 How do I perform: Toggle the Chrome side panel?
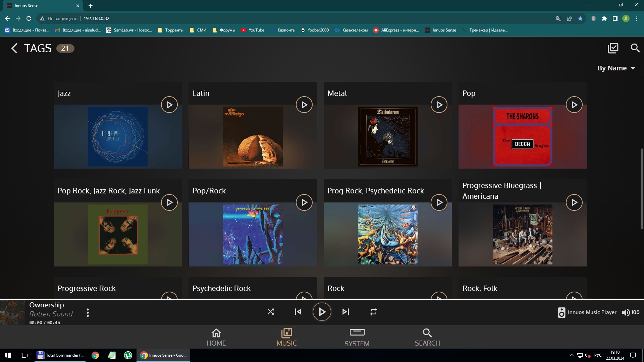coord(615,18)
